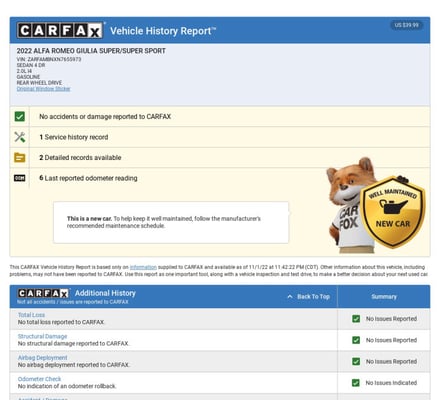Click '2 Detailed records available' row
Viewport: 437px width, 400px height.
click(220, 157)
